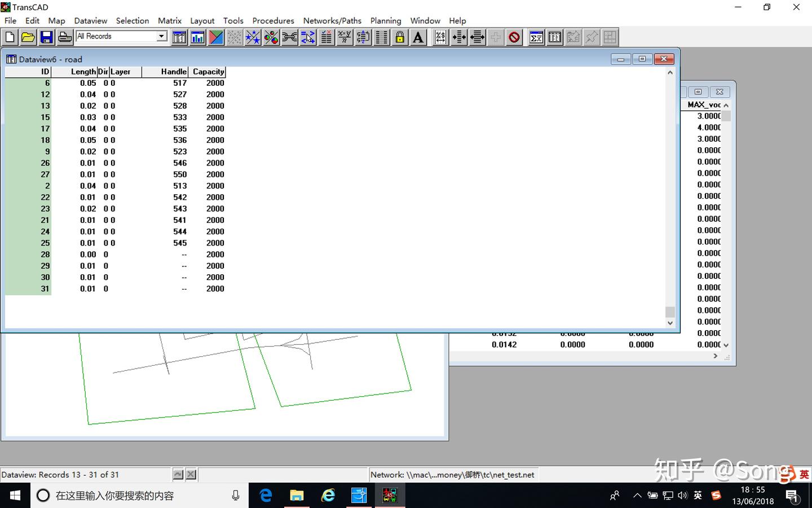Image resolution: width=812 pixels, height=508 pixels.
Task: Click up arrow of dataview vertical scrollbar
Action: point(670,72)
